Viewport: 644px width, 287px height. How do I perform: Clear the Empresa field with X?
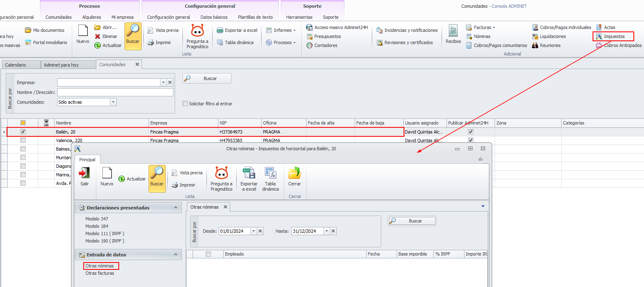[170, 82]
